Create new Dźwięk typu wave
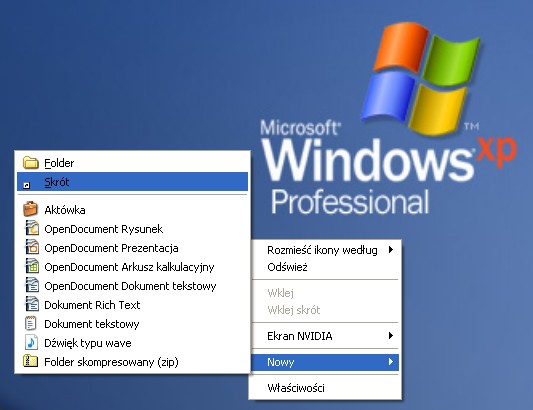Screen dimensions: 533x410 [x=132, y=343]
